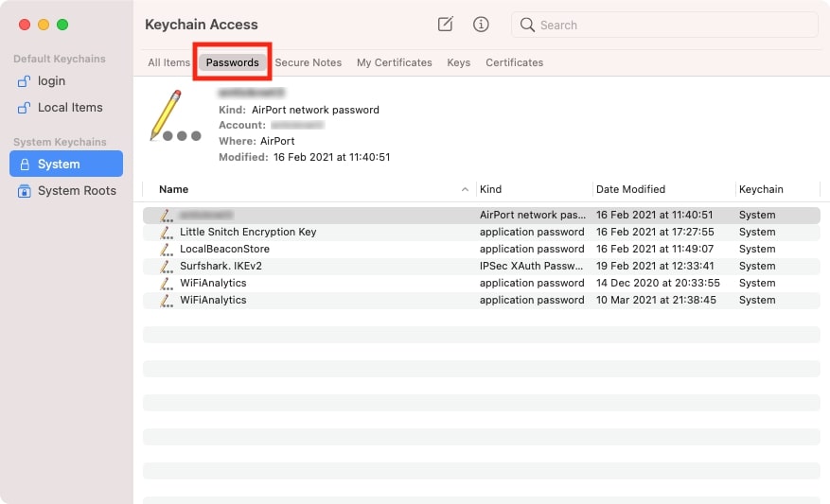Click pencil icon of the blurred AirPort row

(x=167, y=216)
